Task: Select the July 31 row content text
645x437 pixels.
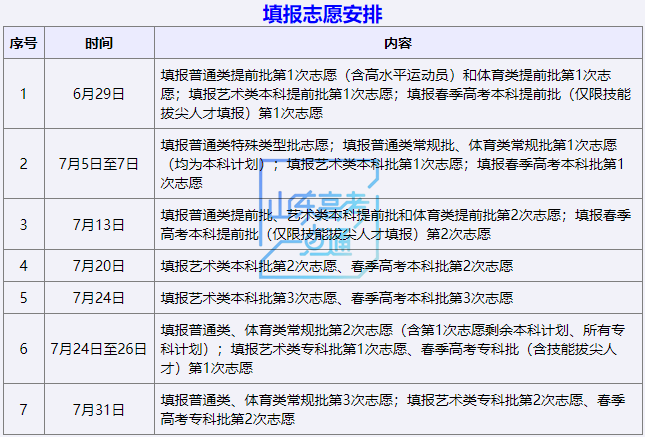Action: [x=393, y=410]
